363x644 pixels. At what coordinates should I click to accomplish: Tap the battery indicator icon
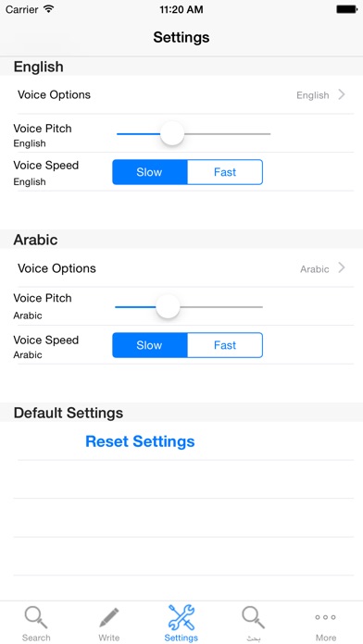[x=346, y=9]
